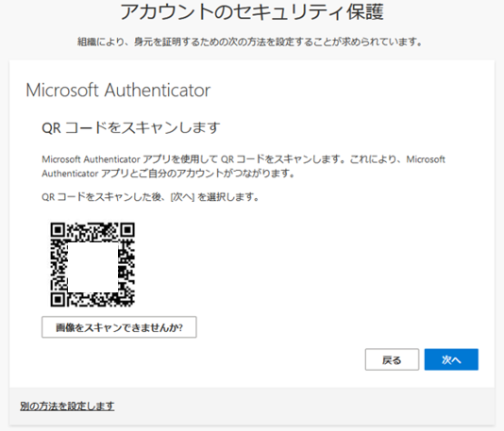Click the paragraph starting Microsoft Authenticator アプリを使用して
504x431 pixels.
[x=244, y=166]
